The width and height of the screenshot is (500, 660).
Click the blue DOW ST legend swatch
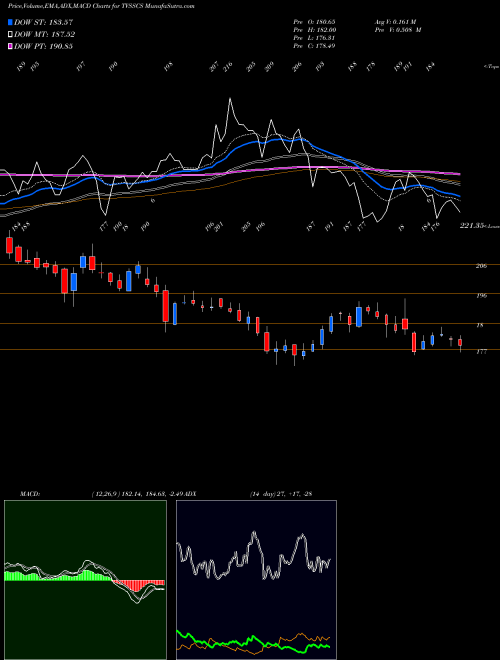[x=11, y=22]
